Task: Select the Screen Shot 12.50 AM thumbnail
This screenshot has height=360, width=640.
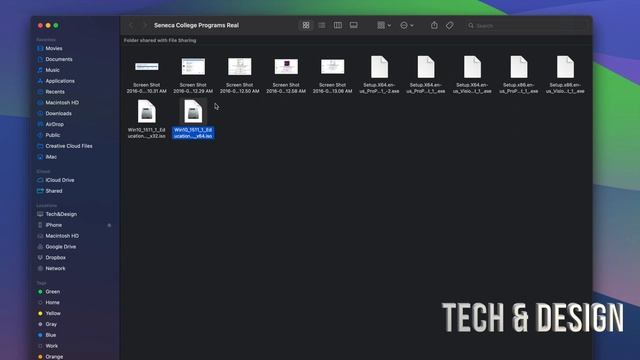Action: coord(240,67)
